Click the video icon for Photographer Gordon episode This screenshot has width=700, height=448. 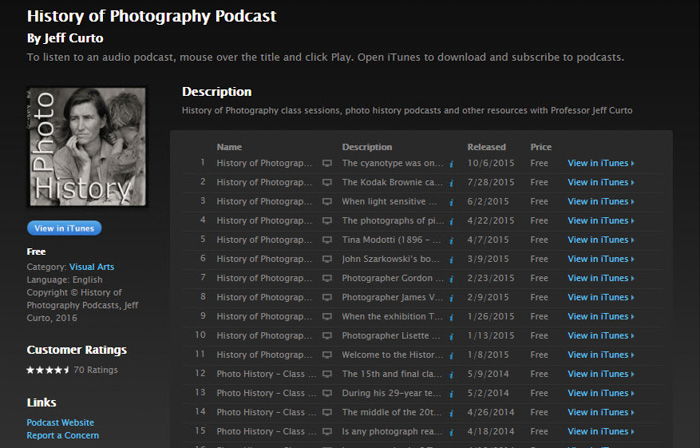(x=327, y=278)
